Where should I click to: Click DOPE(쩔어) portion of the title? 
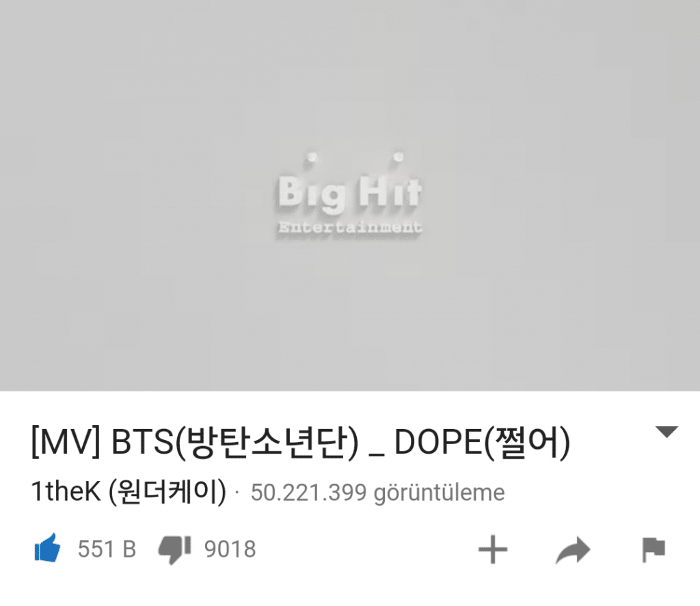tap(482, 442)
